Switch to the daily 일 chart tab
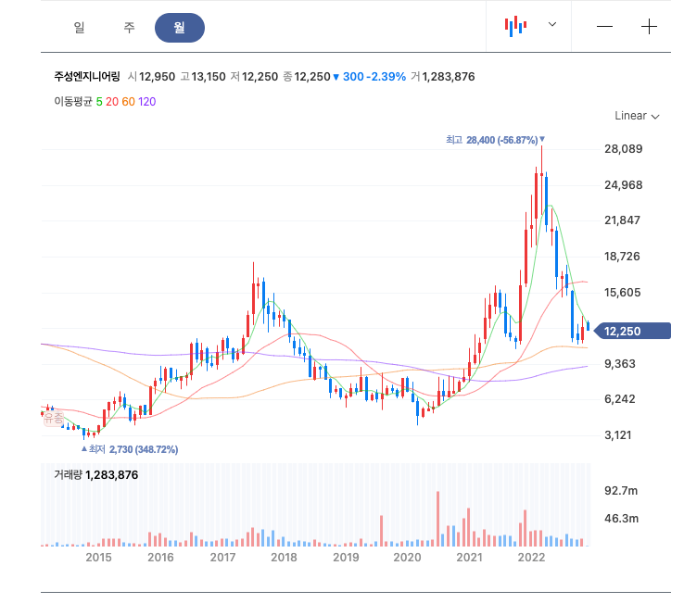The image size is (684, 616). pyautogui.click(x=79, y=28)
